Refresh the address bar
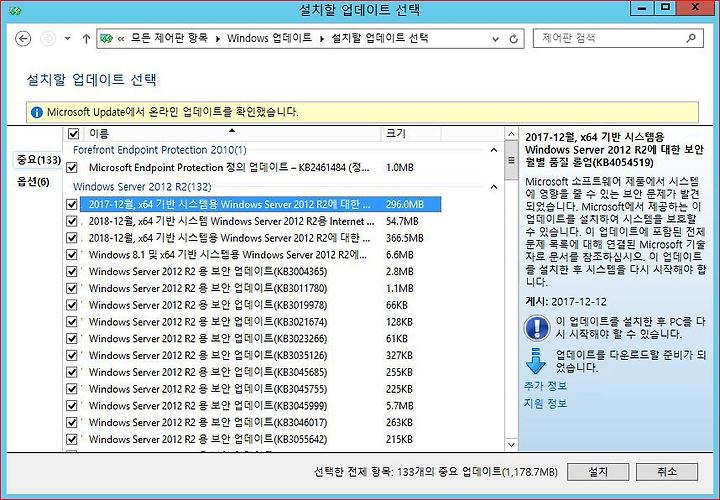This screenshot has height=500, width=720. pos(514,39)
